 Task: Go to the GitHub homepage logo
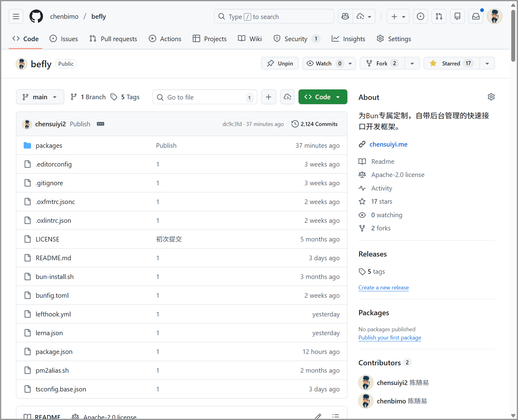click(x=36, y=17)
